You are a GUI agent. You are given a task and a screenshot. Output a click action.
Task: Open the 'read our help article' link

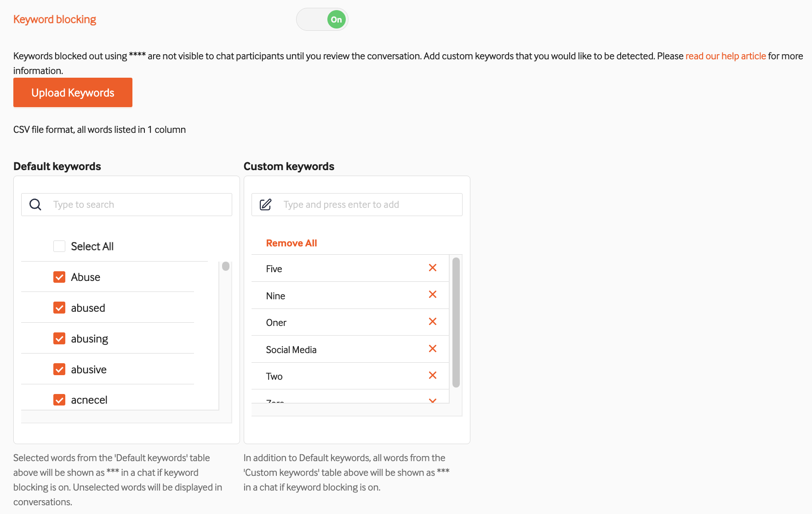(726, 56)
